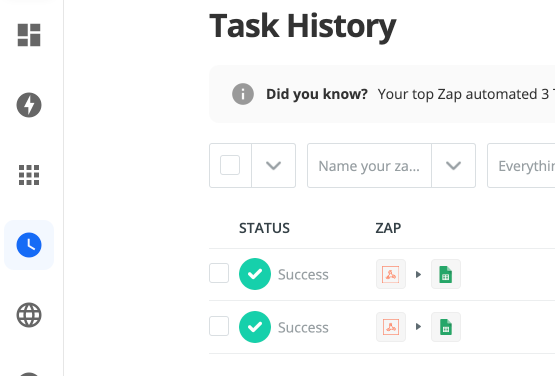The height and width of the screenshot is (376, 555).
Task: Click the Name your zap search field
Action: pyautogui.click(x=369, y=165)
